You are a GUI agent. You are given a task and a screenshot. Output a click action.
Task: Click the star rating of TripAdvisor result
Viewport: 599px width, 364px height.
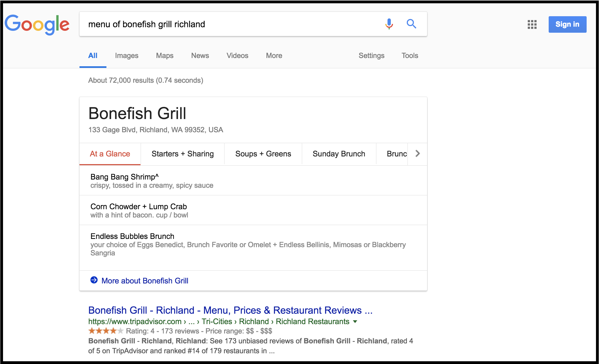pyautogui.click(x=106, y=331)
